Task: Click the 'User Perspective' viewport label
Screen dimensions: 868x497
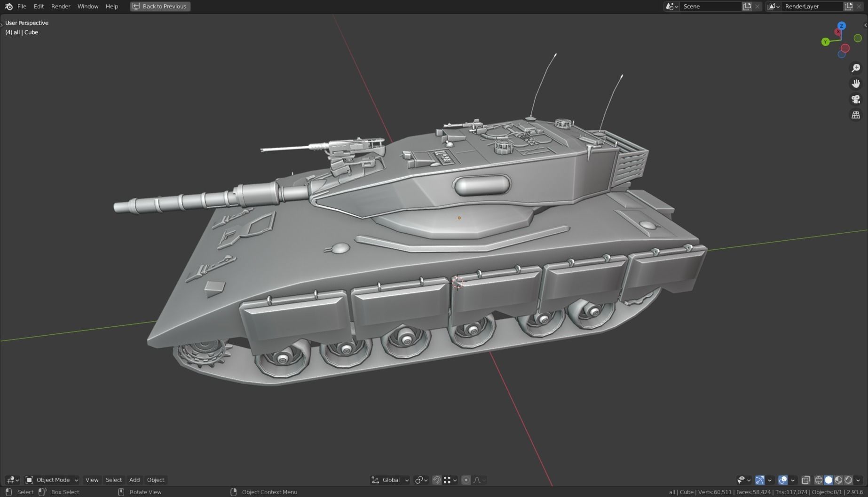Action: [x=27, y=23]
